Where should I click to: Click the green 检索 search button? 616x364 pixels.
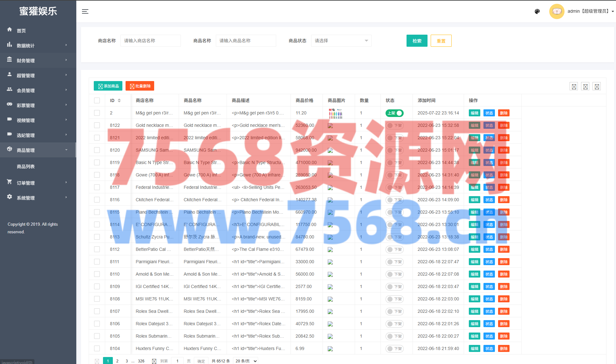click(x=417, y=41)
